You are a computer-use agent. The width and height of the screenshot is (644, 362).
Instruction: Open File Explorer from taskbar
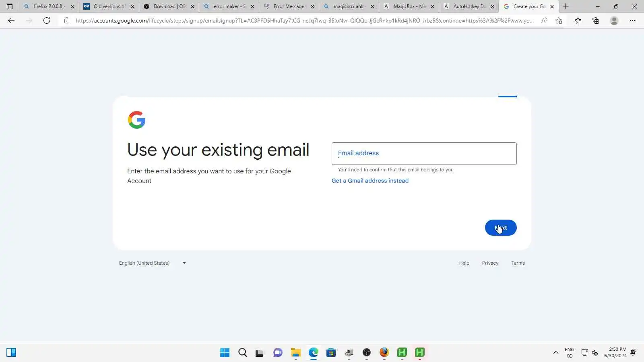coord(295,353)
